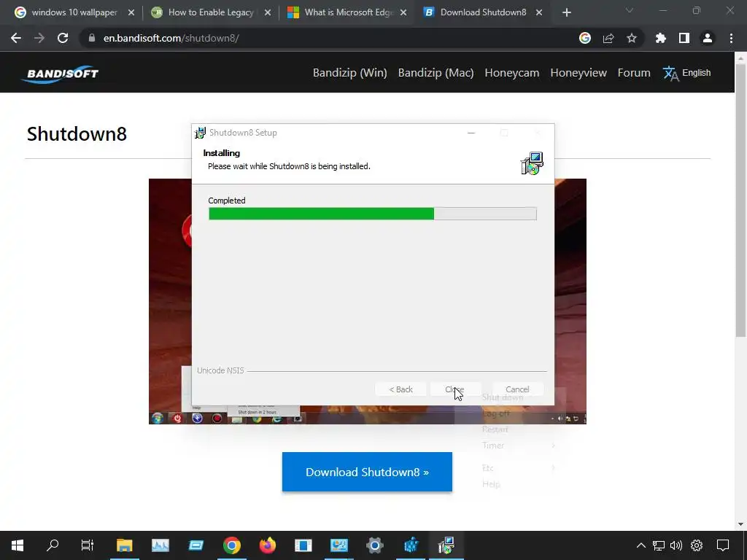Open the Windows Start menu
Viewport: 747px width, 560px height.
pyautogui.click(x=18, y=545)
